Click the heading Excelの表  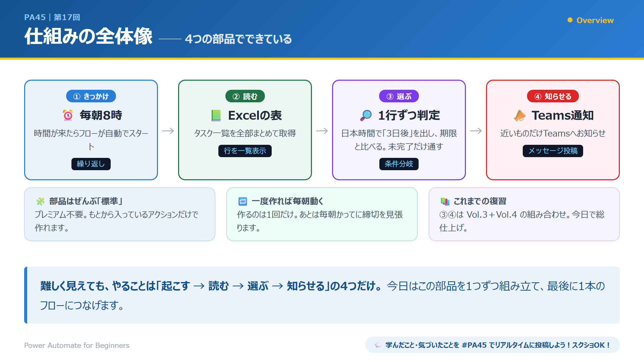click(255, 115)
